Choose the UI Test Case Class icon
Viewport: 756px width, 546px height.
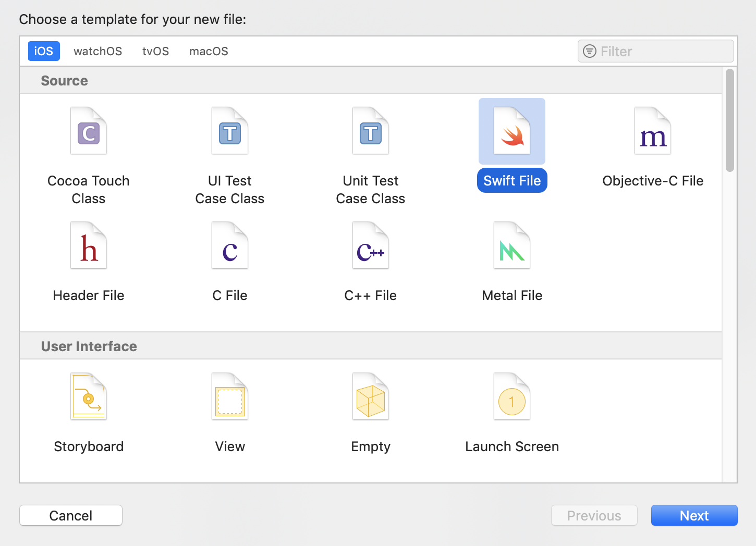click(230, 131)
